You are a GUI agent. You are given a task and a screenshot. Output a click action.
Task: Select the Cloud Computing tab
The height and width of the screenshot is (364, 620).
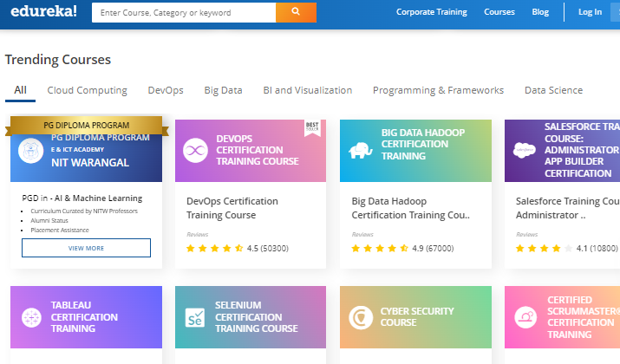pos(87,90)
